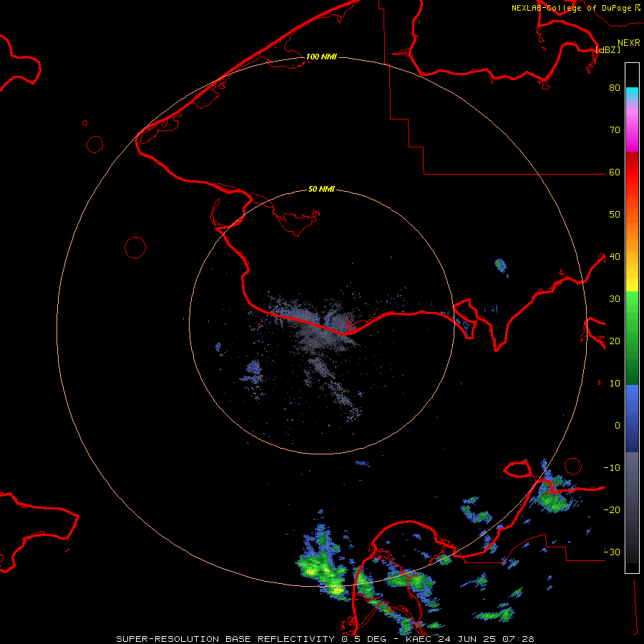This screenshot has width=644, height=644.
Task: Click the -30 value on the dBZ scale
Action: tap(612, 552)
